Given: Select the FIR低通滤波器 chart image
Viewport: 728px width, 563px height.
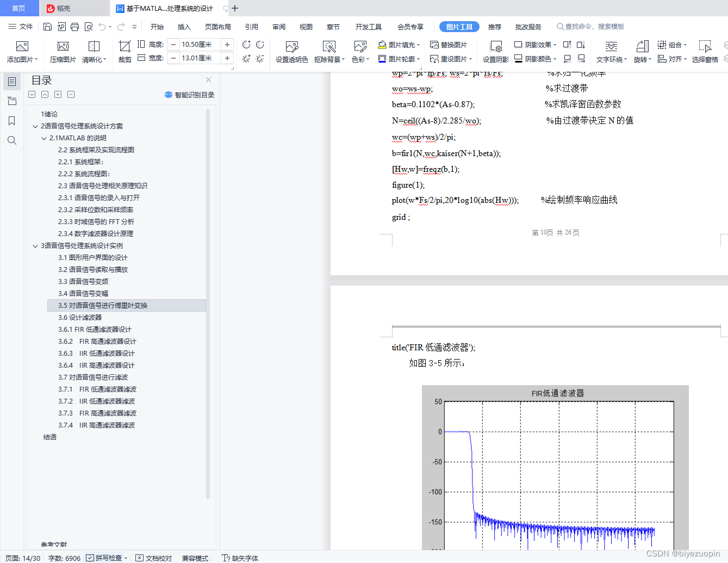Looking at the screenshot, I should [555, 468].
